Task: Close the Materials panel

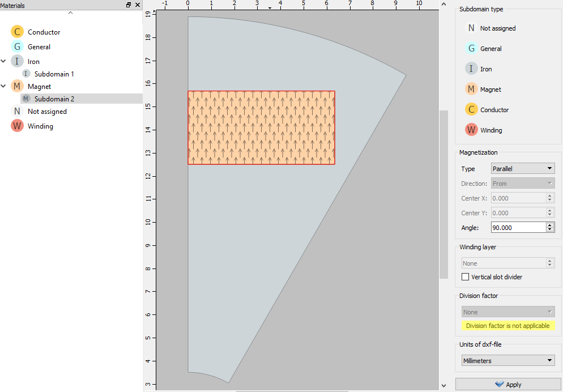Action: 137,5
